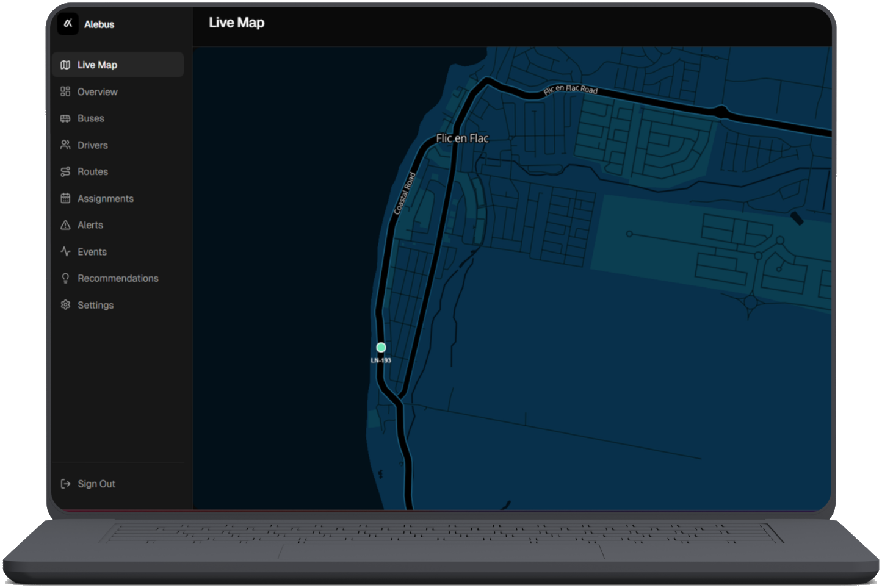
Task: Open the Events page
Action: pyautogui.click(x=118, y=251)
